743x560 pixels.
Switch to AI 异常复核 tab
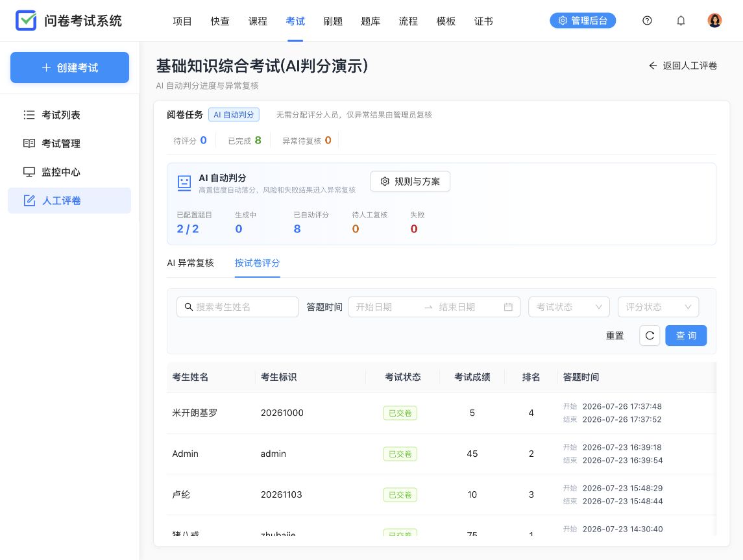[x=191, y=263]
